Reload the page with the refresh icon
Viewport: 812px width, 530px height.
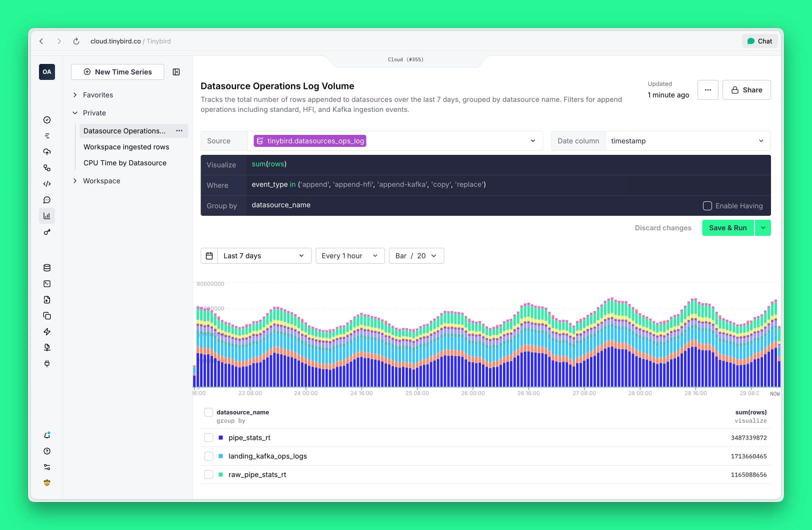click(x=76, y=41)
